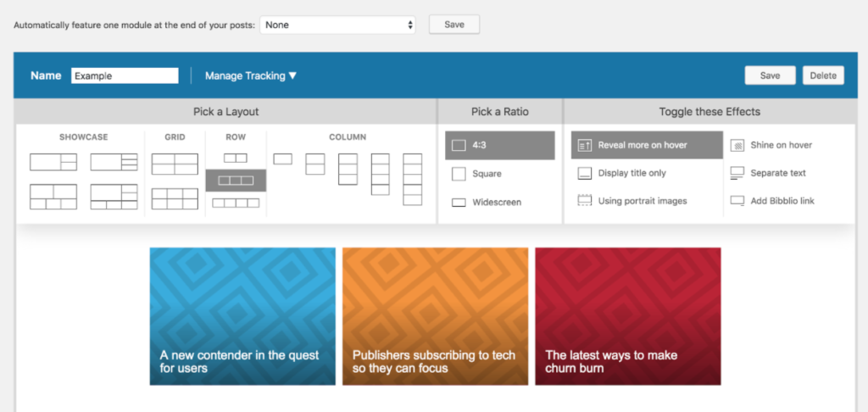The image size is (868, 412).
Task: Select the two-item Row layout icon
Action: pos(236,158)
